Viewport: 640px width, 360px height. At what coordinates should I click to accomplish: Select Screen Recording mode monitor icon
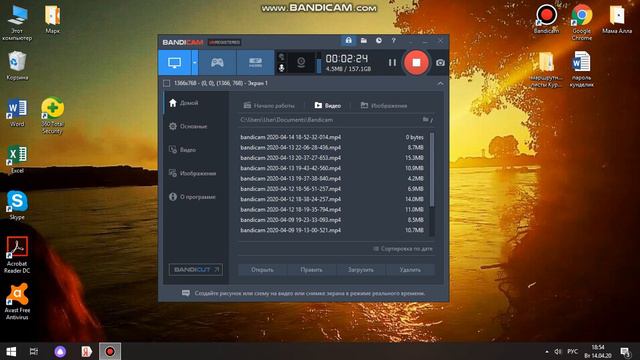(175, 62)
